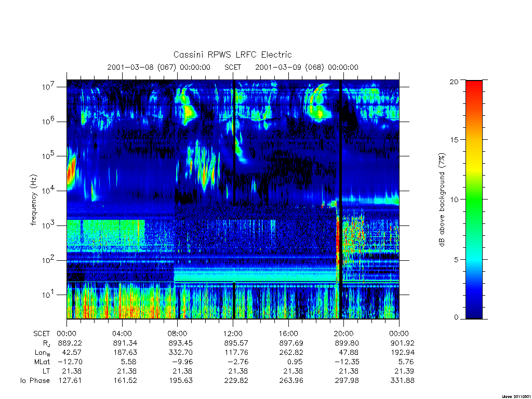Click the 12:00 SCET time tick label
532x399 pixels.
233,334
